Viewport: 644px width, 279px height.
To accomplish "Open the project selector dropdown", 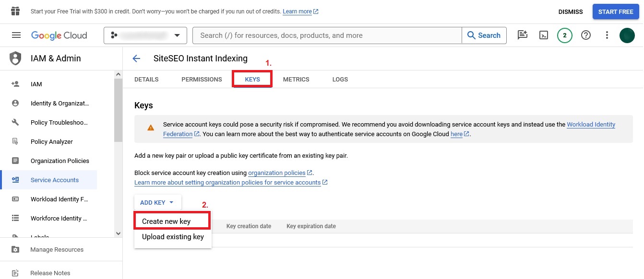I will pos(145,35).
